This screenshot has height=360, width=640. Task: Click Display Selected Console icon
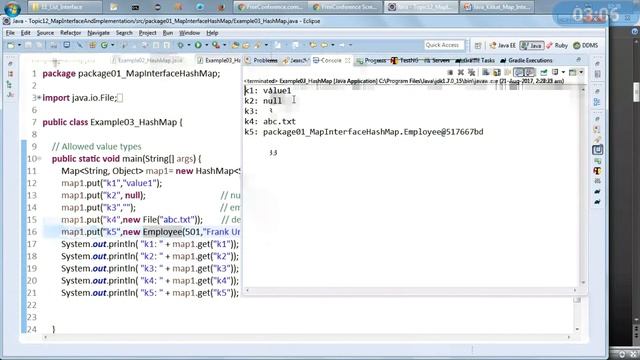click(555, 72)
